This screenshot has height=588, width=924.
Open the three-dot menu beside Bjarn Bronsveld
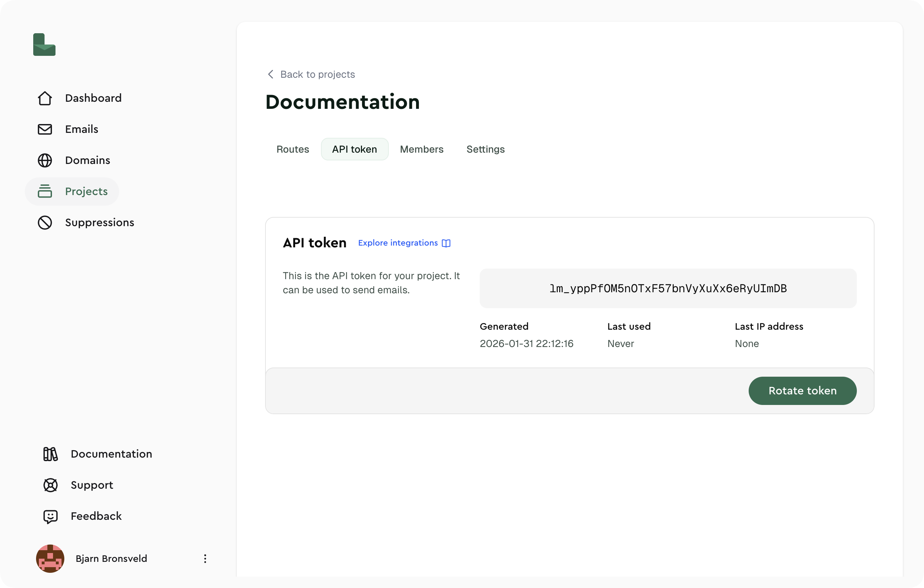(x=205, y=558)
